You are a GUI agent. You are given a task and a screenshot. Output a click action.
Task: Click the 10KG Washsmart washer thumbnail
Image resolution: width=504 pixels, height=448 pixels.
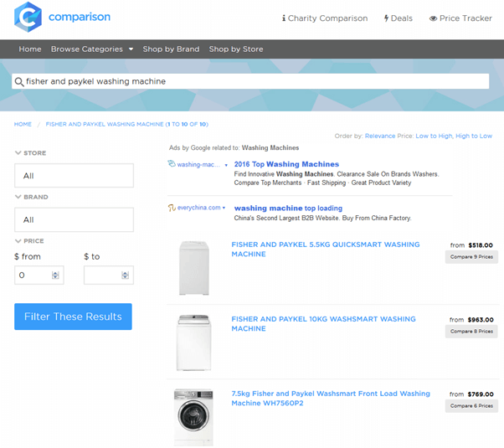(194, 342)
